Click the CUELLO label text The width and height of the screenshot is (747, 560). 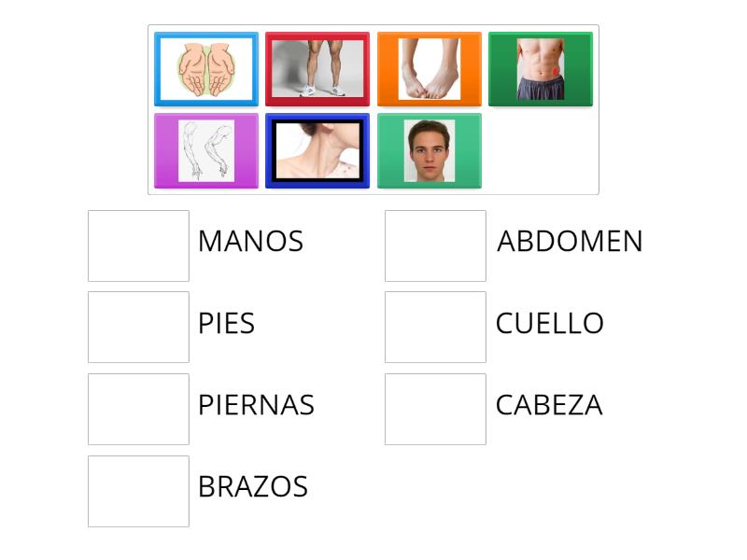[549, 323]
